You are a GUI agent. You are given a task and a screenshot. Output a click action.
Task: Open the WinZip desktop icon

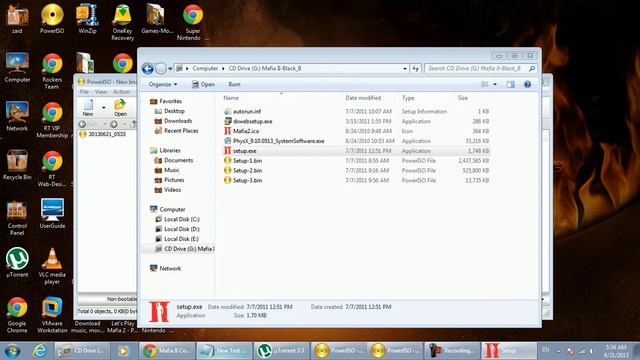[87, 18]
